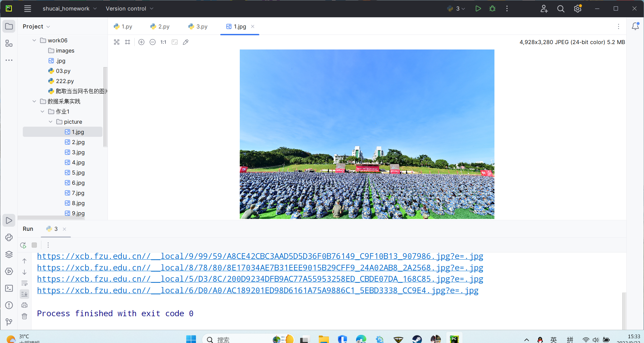
Task: Rerun script 3 in Run panel
Action: tap(23, 245)
